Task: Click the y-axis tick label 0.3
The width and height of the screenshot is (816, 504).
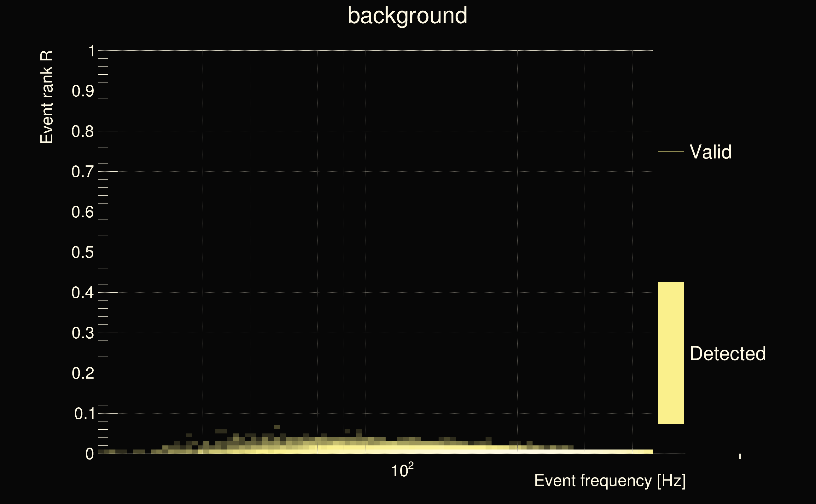Action: pyautogui.click(x=83, y=333)
